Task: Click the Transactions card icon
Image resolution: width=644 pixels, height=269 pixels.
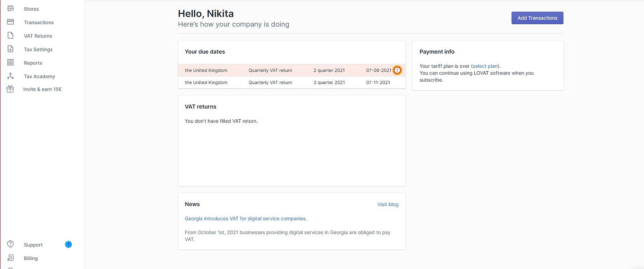Action: (10, 22)
